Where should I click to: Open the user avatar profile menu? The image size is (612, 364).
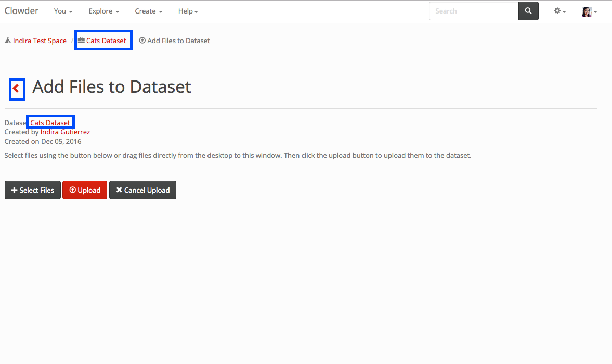(x=589, y=11)
